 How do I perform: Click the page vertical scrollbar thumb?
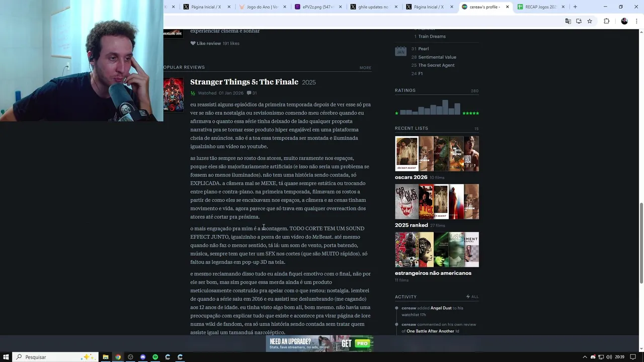[x=641, y=243]
